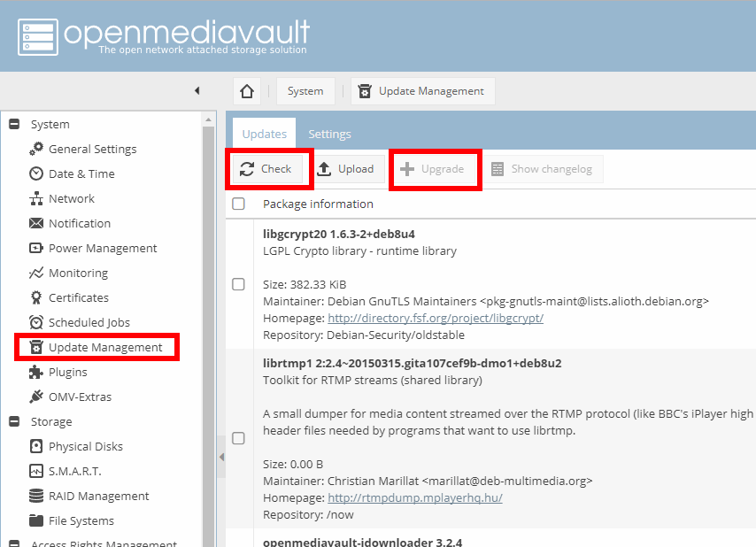Tick the librtmp1 package checkbox
This screenshot has width=756, height=547.
pyautogui.click(x=238, y=438)
